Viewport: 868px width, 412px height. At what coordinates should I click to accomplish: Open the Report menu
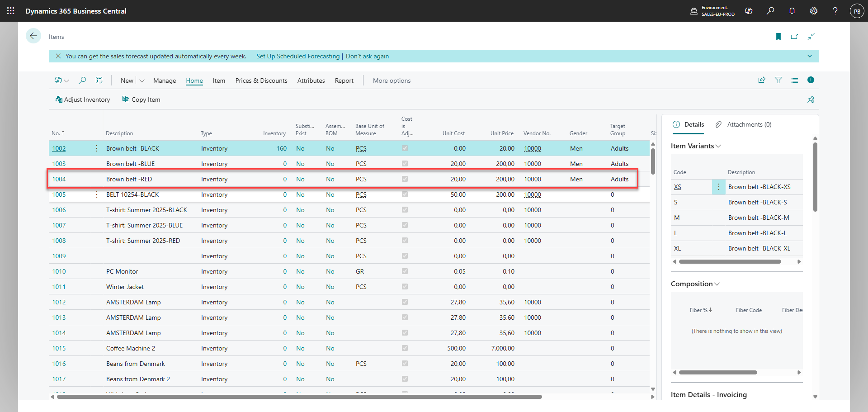tap(344, 81)
